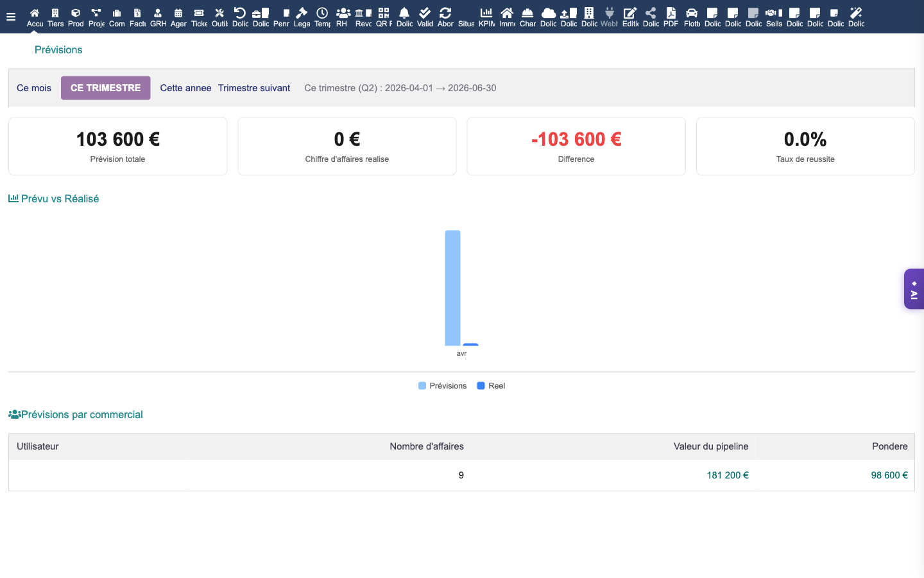The height and width of the screenshot is (578, 924).
Task: Click the 181 200 € pipeline value
Action: (728, 475)
